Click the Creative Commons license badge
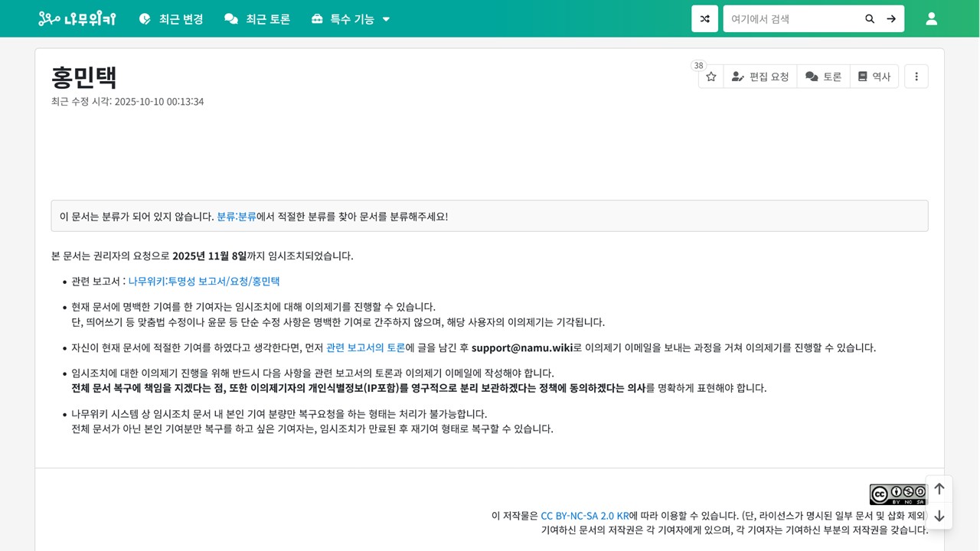The height and width of the screenshot is (551, 980). pos(897,494)
